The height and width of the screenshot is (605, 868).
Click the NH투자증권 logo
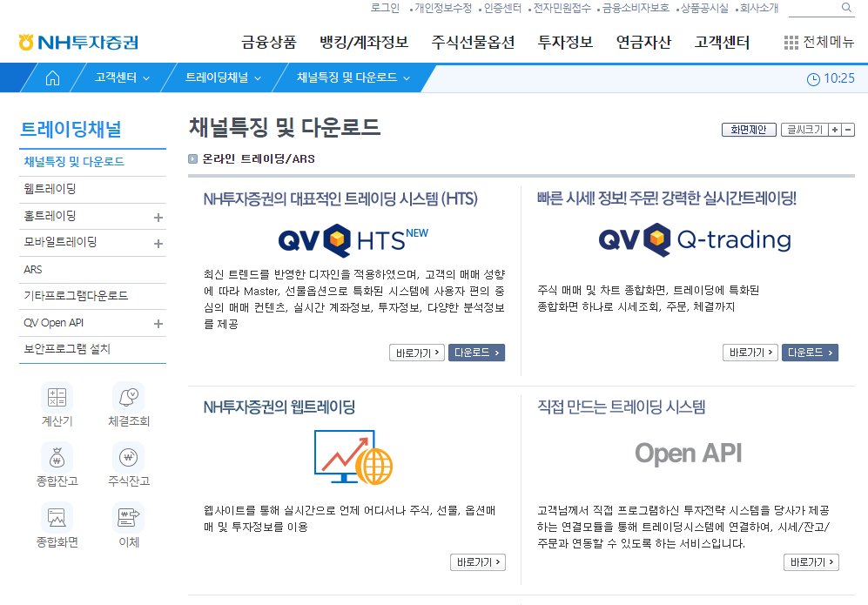tap(78, 43)
